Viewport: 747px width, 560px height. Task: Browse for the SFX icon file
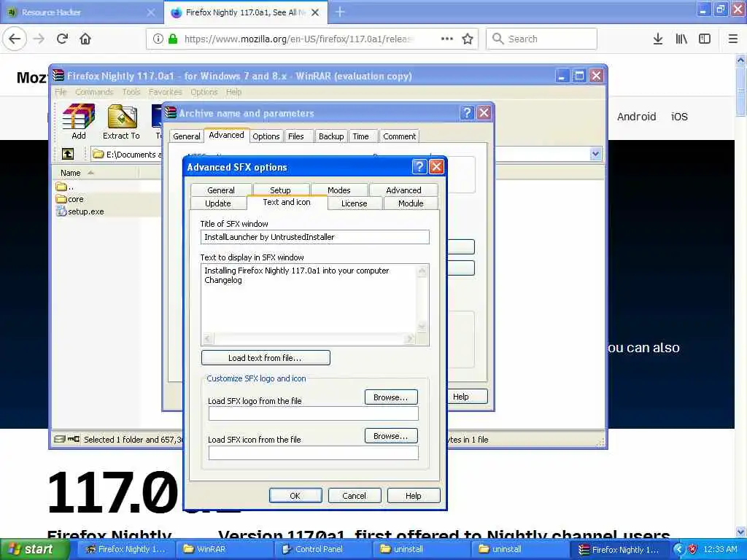(391, 436)
